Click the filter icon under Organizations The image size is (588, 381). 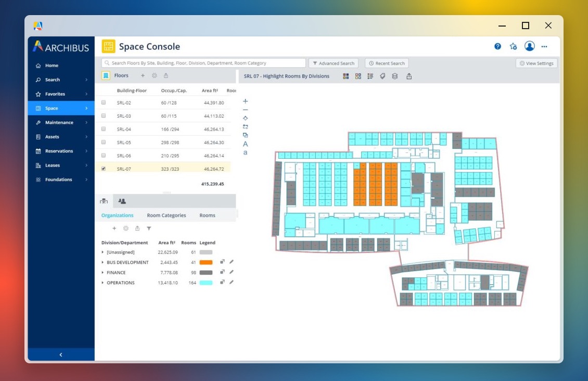149,228
